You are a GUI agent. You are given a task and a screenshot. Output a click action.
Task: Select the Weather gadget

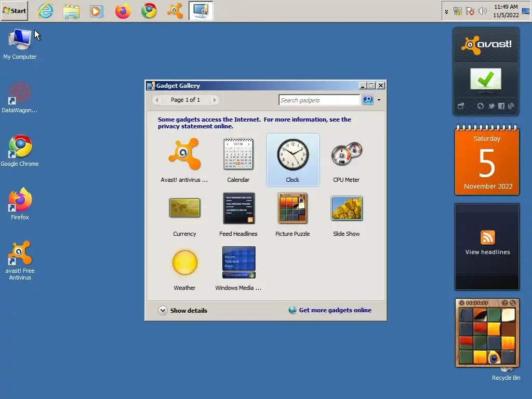click(x=184, y=268)
